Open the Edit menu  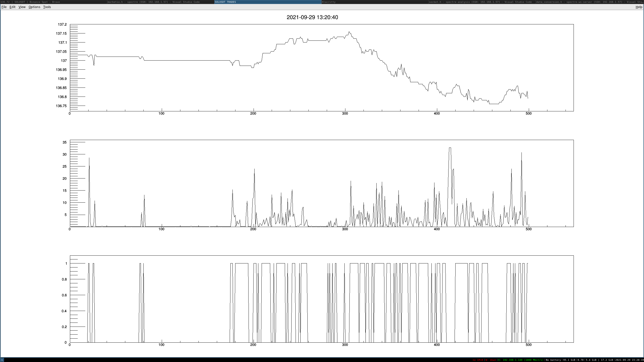pos(12,7)
